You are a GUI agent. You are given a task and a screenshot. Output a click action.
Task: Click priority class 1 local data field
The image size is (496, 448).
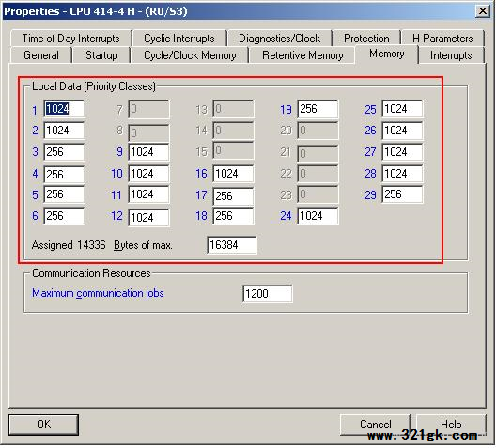point(64,109)
